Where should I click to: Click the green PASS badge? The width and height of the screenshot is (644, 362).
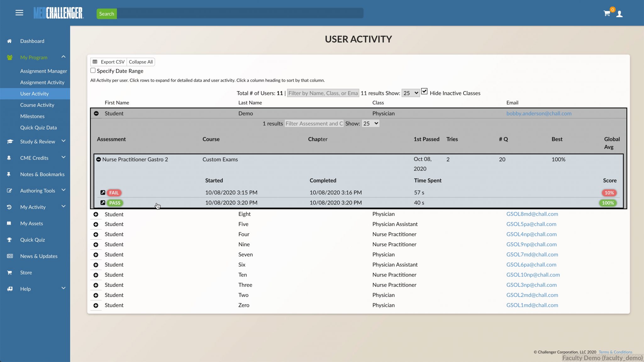point(115,203)
